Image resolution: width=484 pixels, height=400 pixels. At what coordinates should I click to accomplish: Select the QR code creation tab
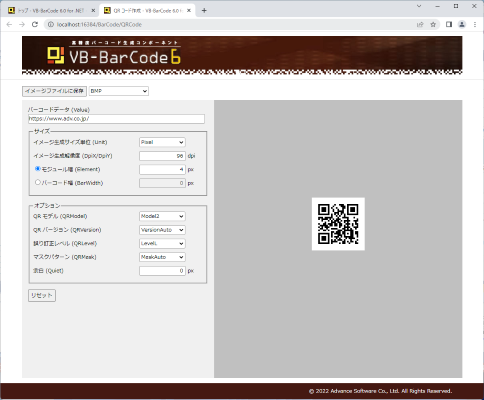point(147,11)
